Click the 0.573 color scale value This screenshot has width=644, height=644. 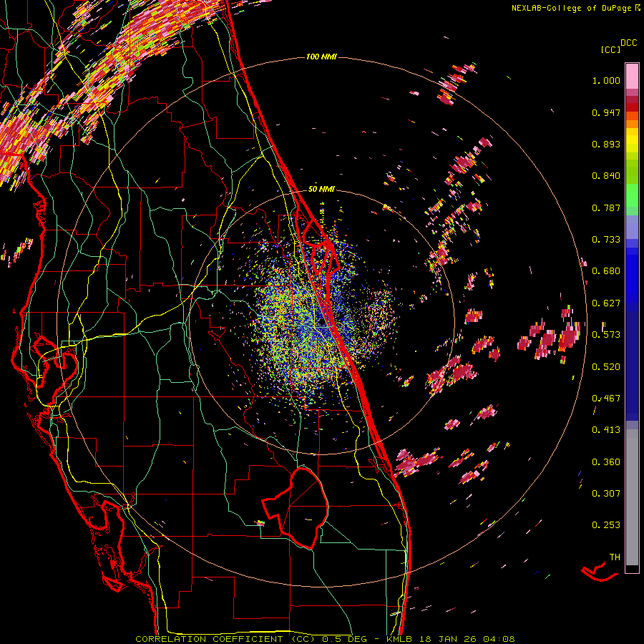click(x=606, y=335)
